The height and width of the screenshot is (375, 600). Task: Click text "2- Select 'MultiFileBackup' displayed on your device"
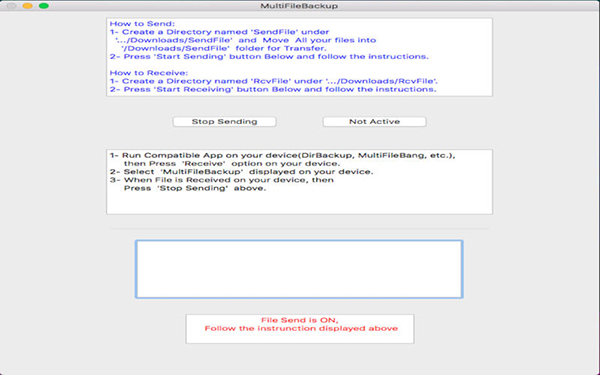click(x=241, y=172)
